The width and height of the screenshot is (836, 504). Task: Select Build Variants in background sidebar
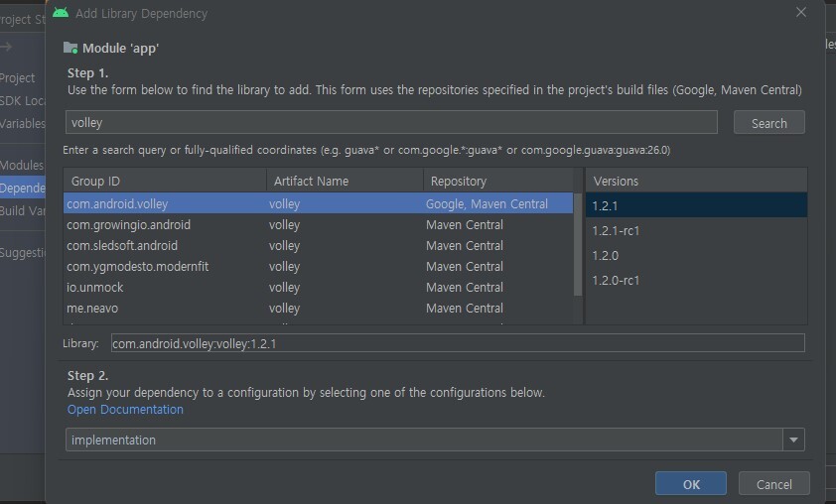(x=23, y=211)
